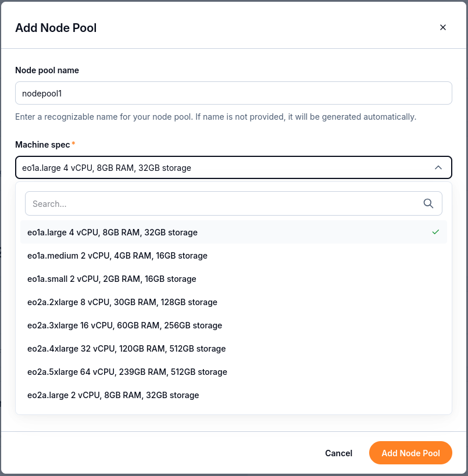Click the green checkmark on eo1a.large
Screen dimensions: 468x476
tap(435, 232)
